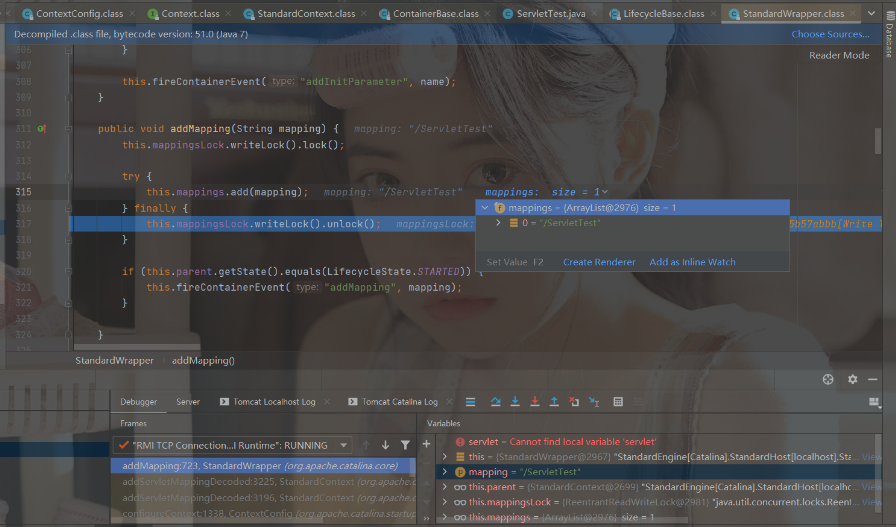Click Add as Inline Watch
The width and height of the screenshot is (896, 527).
click(x=692, y=262)
